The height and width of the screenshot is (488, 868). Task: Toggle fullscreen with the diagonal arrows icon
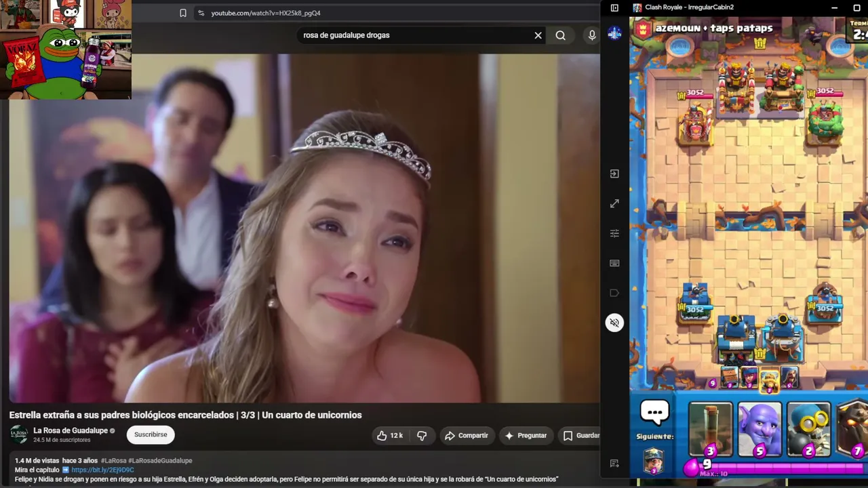(x=614, y=203)
